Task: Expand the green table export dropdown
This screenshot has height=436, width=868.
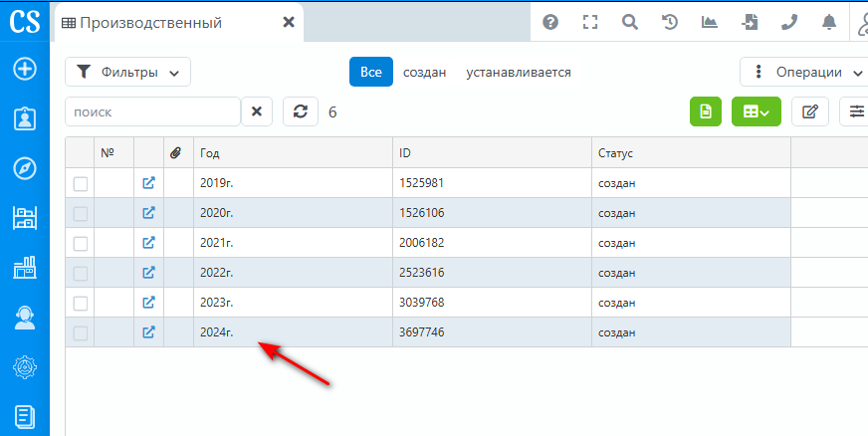Action: click(757, 111)
